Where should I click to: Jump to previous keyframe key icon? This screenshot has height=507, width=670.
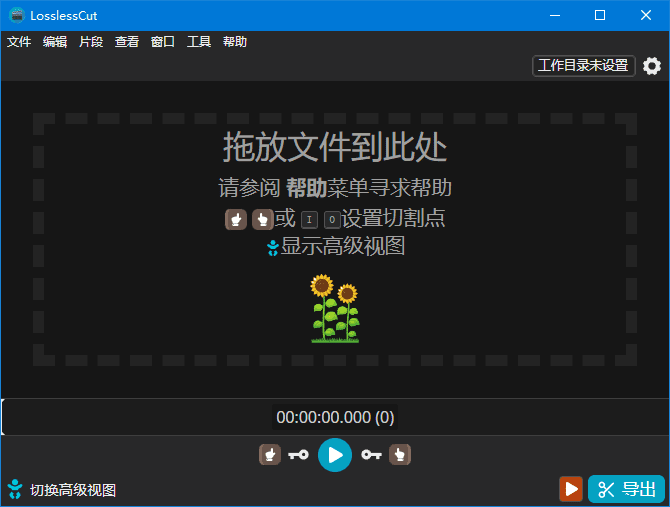coord(298,455)
